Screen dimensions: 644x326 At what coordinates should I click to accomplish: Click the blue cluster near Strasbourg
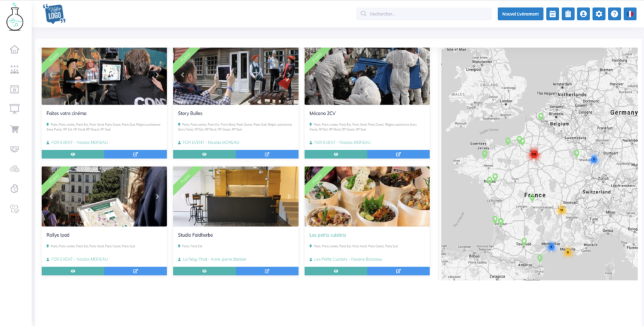click(594, 160)
